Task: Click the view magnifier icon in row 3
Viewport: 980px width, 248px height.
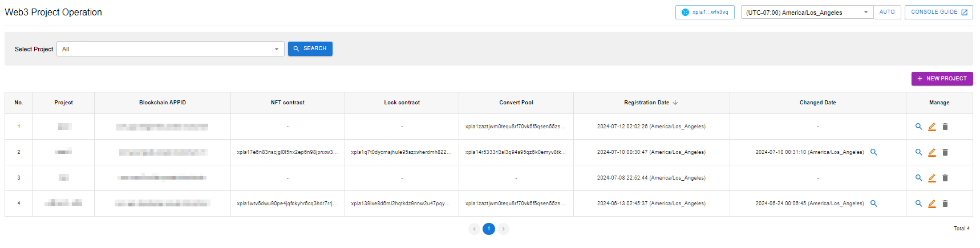Action: tap(918, 178)
